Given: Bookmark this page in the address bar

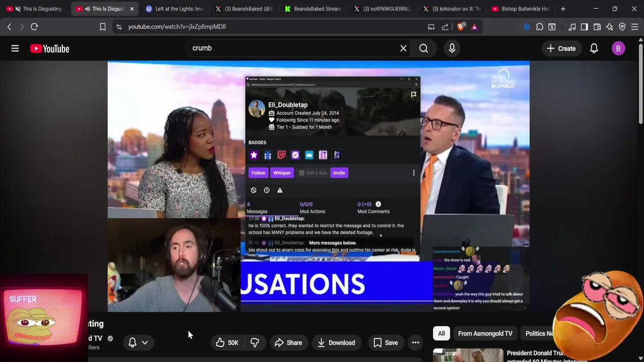Looking at the screenshot, I should (x=103, y=27).
